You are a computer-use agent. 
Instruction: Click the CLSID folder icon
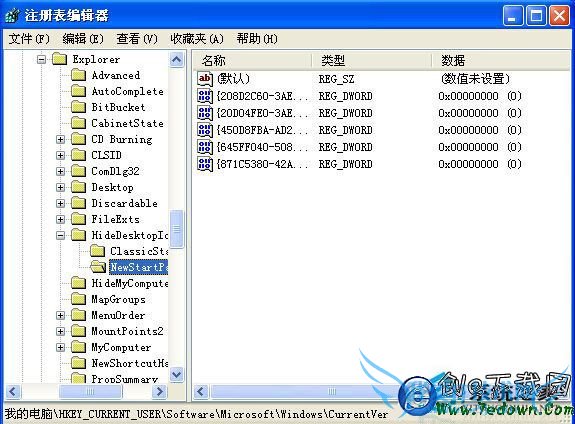(78, 155)
